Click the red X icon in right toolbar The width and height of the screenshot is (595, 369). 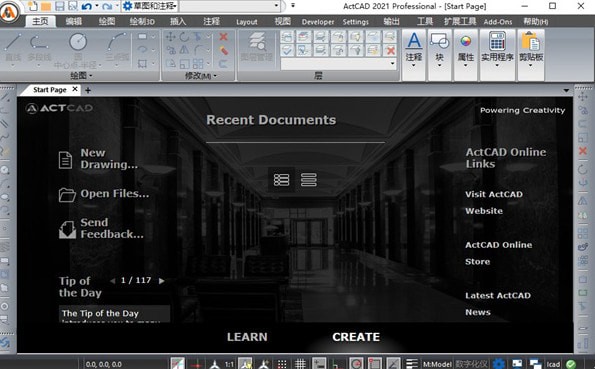click(583, 151)
